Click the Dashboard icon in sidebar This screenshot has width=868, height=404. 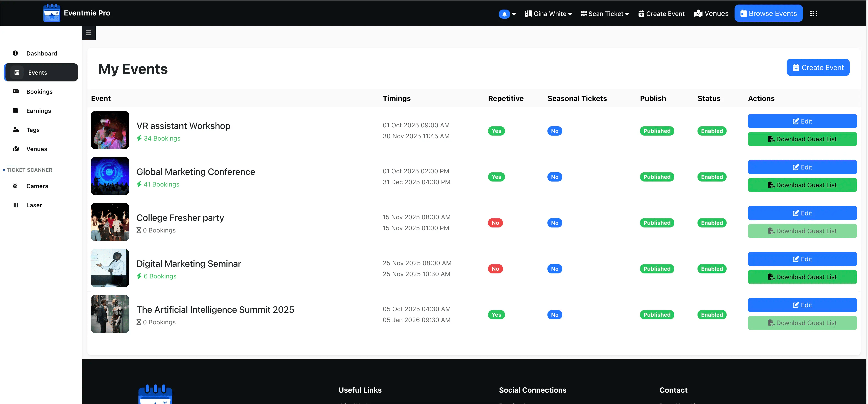point(15,53)
